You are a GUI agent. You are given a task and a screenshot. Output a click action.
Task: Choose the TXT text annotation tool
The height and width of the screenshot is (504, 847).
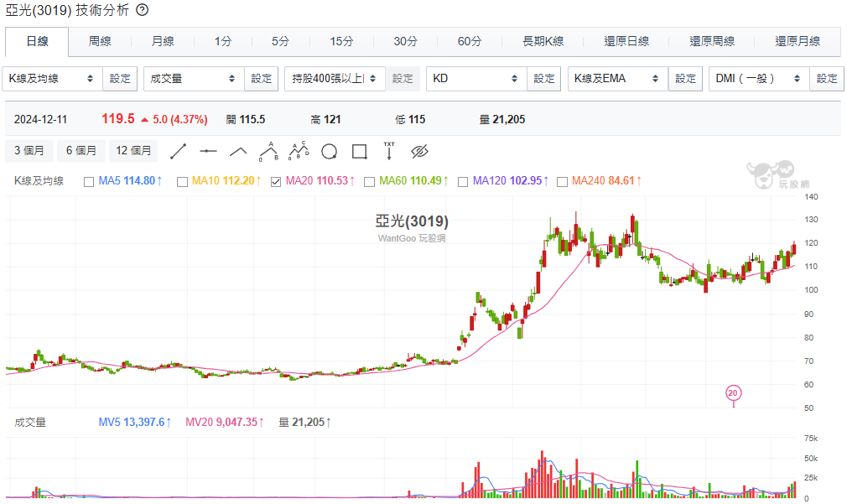[x=389, y=151]
